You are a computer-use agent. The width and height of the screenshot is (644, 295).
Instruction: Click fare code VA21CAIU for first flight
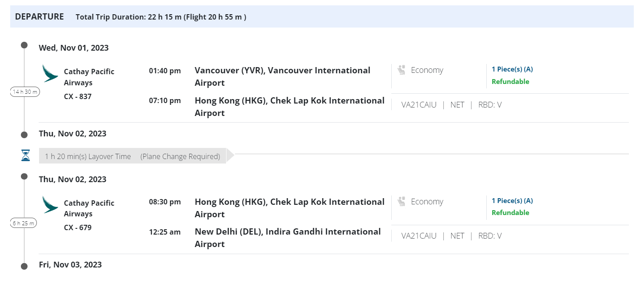click(419, 105)
